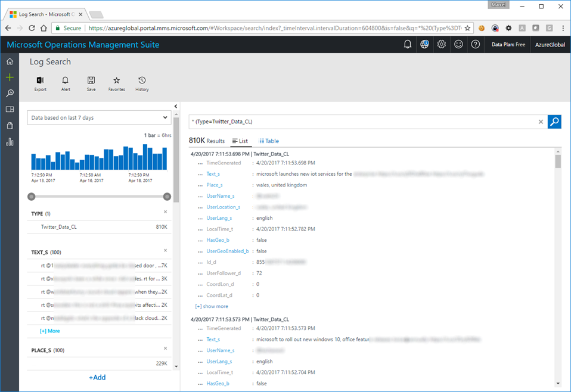Click the Microsoft Operations Management Suite title
571x392 pixels.
pyautogui.click(x=83, y=45)
